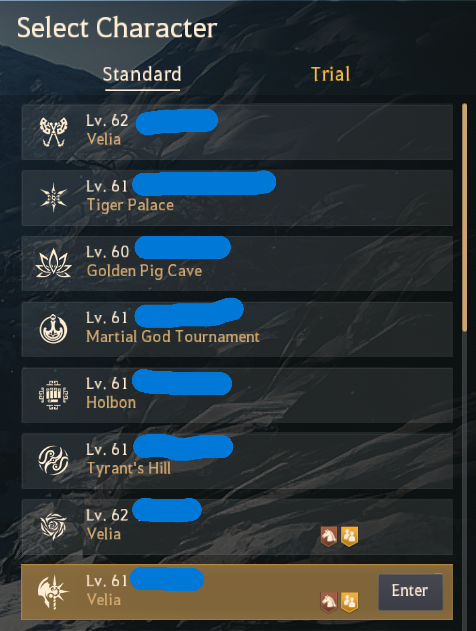Click the gold people badge on Lv. 62 Velia row

(349, 536)
